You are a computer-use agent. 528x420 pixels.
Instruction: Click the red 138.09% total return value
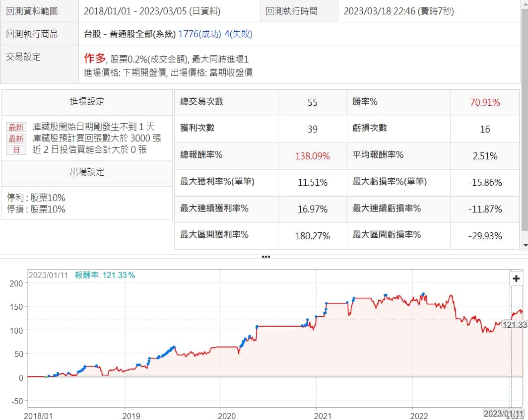coord(312,156)
